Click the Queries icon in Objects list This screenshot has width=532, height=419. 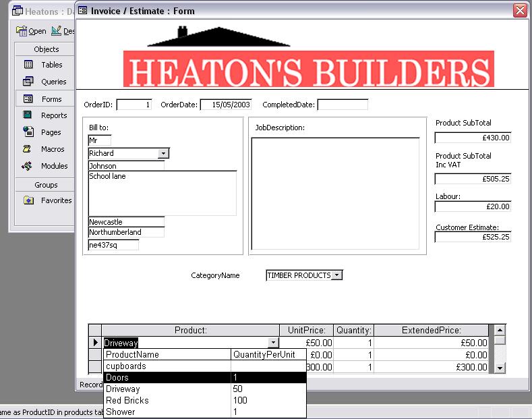click(x=28, y=82)
